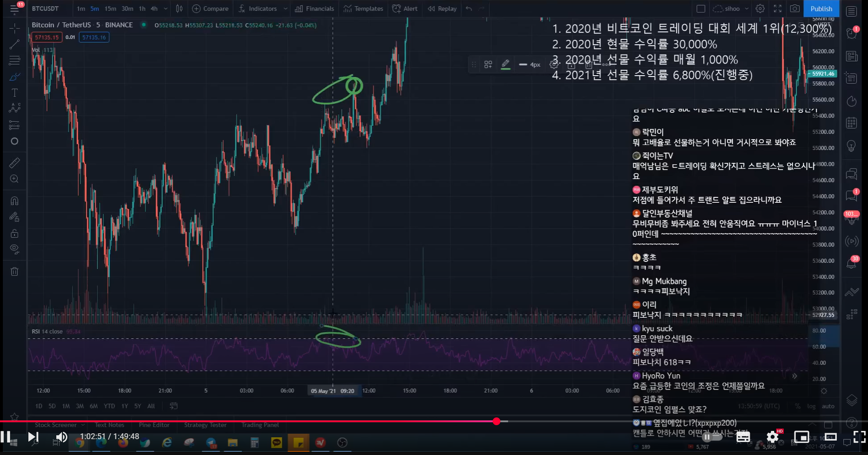The image size is (868, 455).
Task: Open indicator Templates
Action: 363,9
